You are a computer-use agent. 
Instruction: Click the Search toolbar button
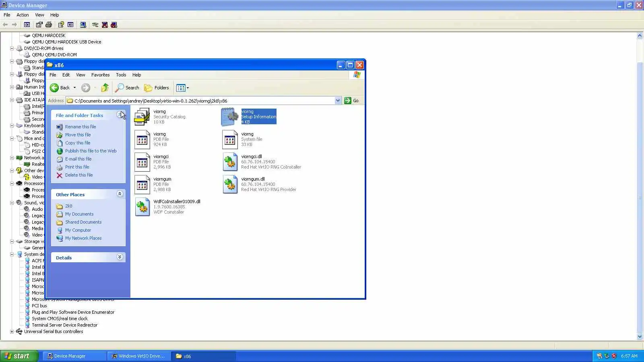(127, 88)
